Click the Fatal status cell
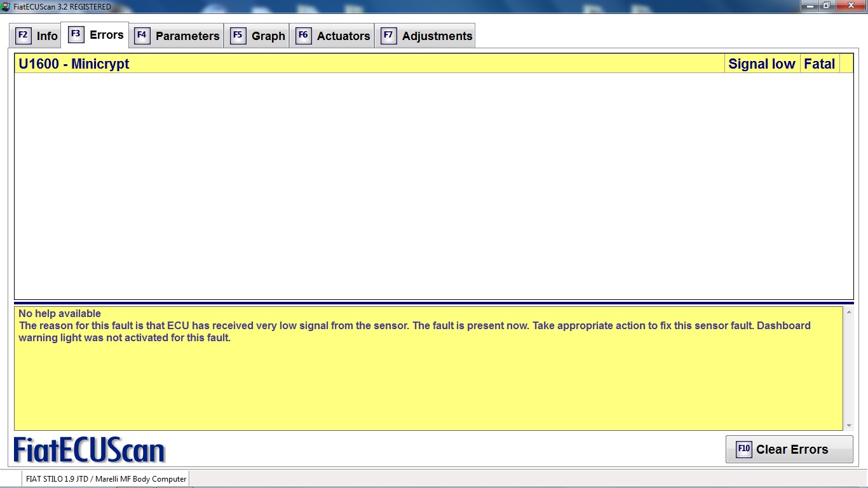 [820, 64]
